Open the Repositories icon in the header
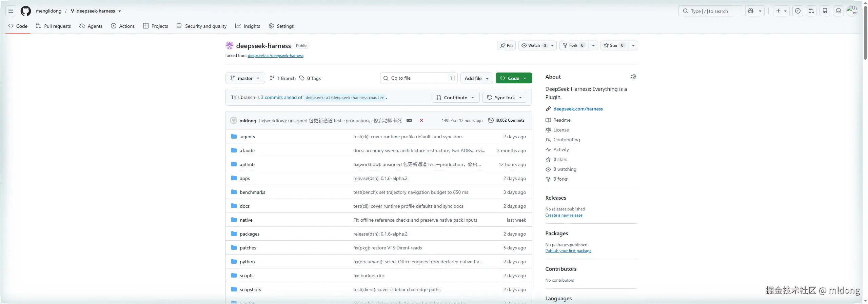The width and height of the screenshot is (868, 304). tap(825, 11)
